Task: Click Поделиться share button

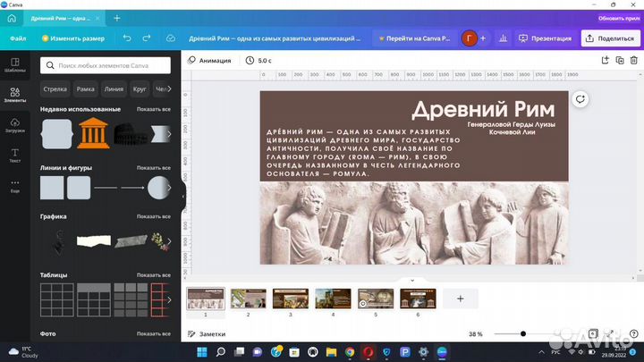Action: [x=610, y=38]
